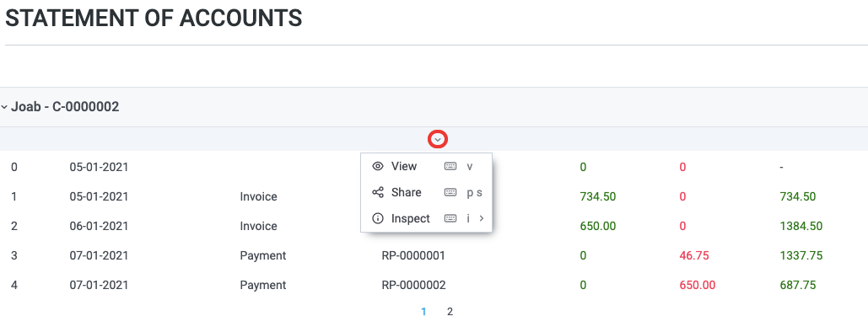Toggle the red-circled chevron dropdown
The width and height of the screenshot is (868, 327).
[438, 139]
